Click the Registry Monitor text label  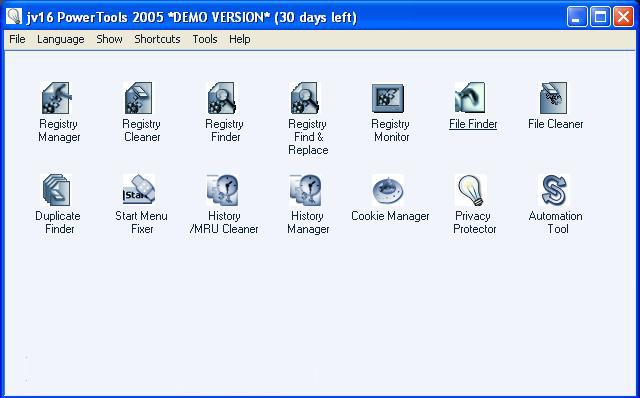coord(391,131)
